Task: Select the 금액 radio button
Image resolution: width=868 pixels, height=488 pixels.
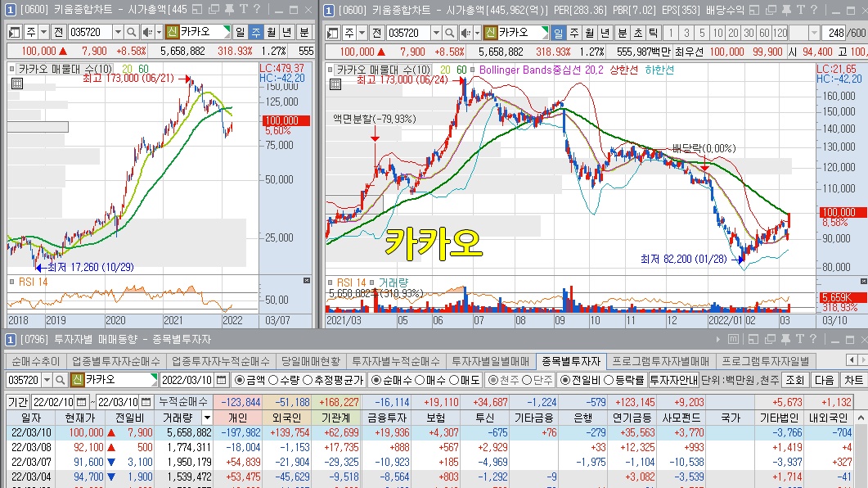Action: coord(240,380)
